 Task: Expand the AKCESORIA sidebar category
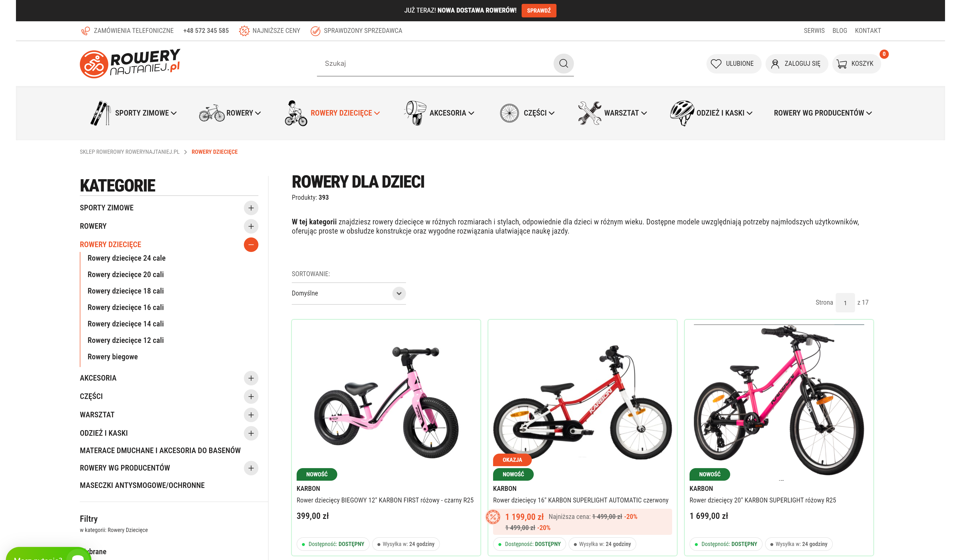(251, 378)
